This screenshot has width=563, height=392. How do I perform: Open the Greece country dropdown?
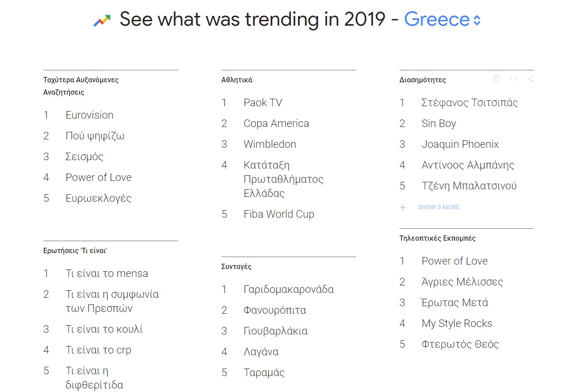[437, 19]
